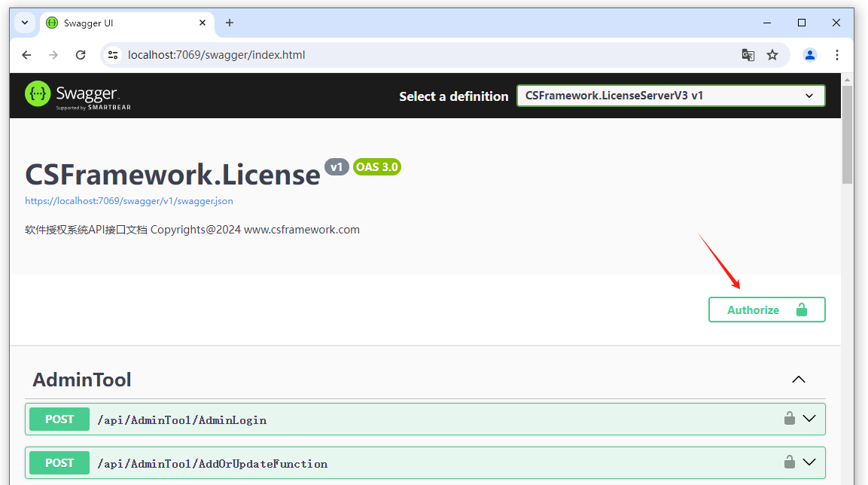This screenshot has width=868, height=485.
Task: Click the AdminTool section heading
Action: click(x=82, y=380)
